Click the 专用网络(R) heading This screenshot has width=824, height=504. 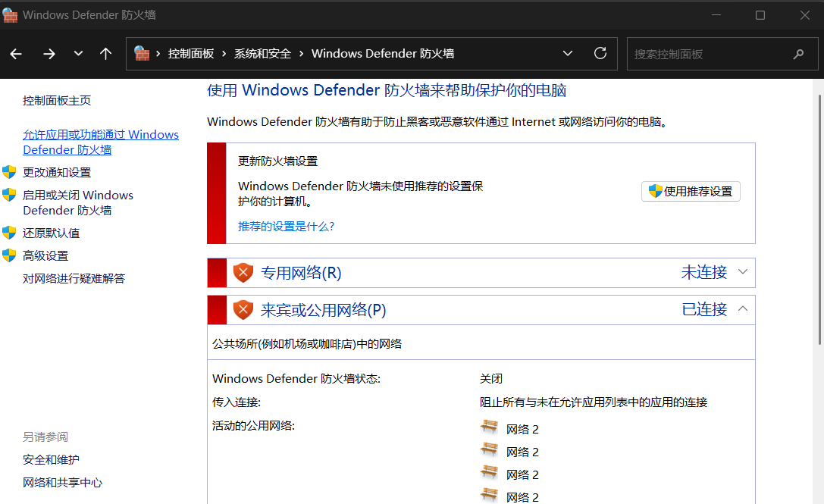click(x=301, y=273)
